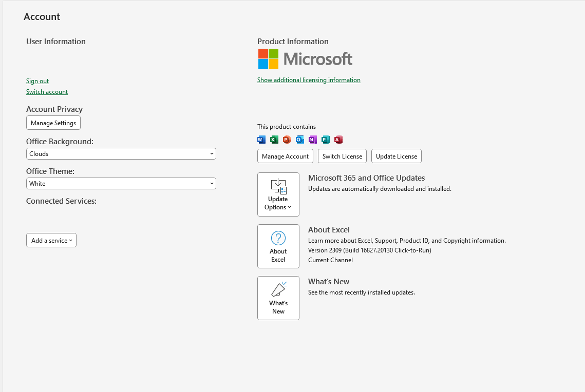This screenshot has width=585, height=392.
Task: Click 'Updates are automatically downloaded and installed' text
Action: [380, 189]
